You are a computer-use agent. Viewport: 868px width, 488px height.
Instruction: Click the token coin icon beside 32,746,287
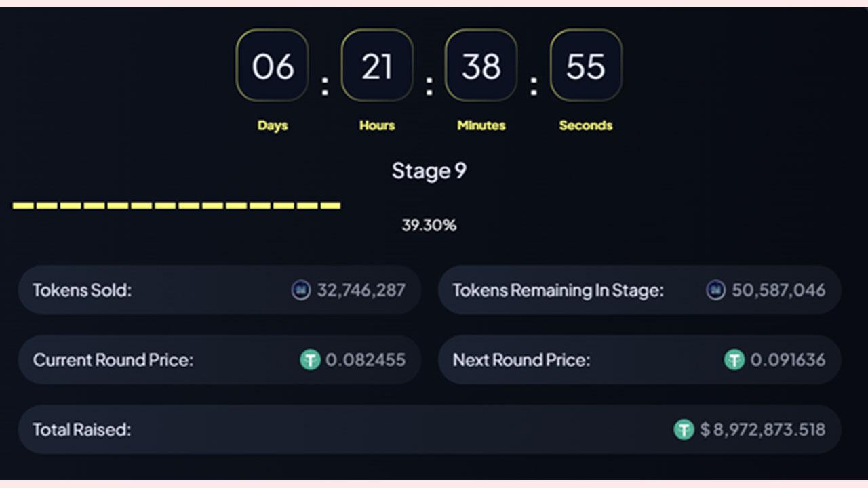tap(301, 291)
